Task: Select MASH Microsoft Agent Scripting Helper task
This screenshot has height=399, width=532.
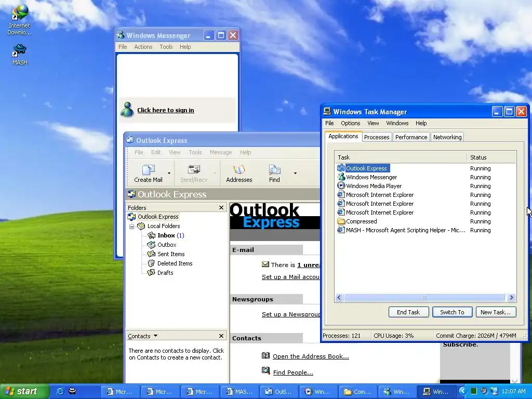Action: click(x=425, y=230)
